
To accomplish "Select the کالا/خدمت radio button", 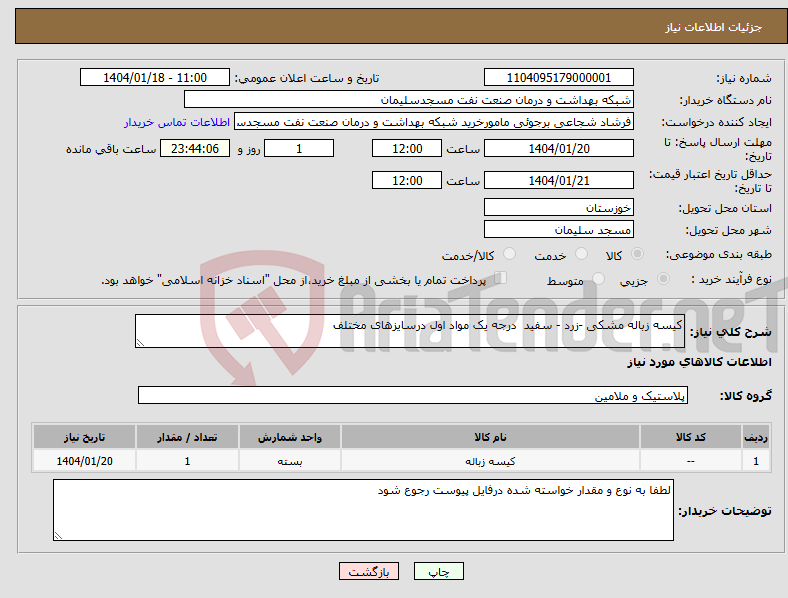I will [x=510, y=254].
